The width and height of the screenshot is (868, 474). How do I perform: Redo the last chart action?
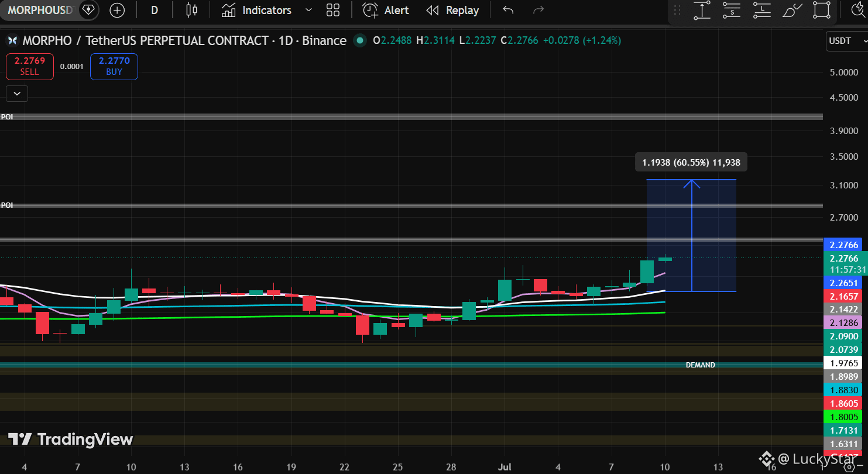538,10
